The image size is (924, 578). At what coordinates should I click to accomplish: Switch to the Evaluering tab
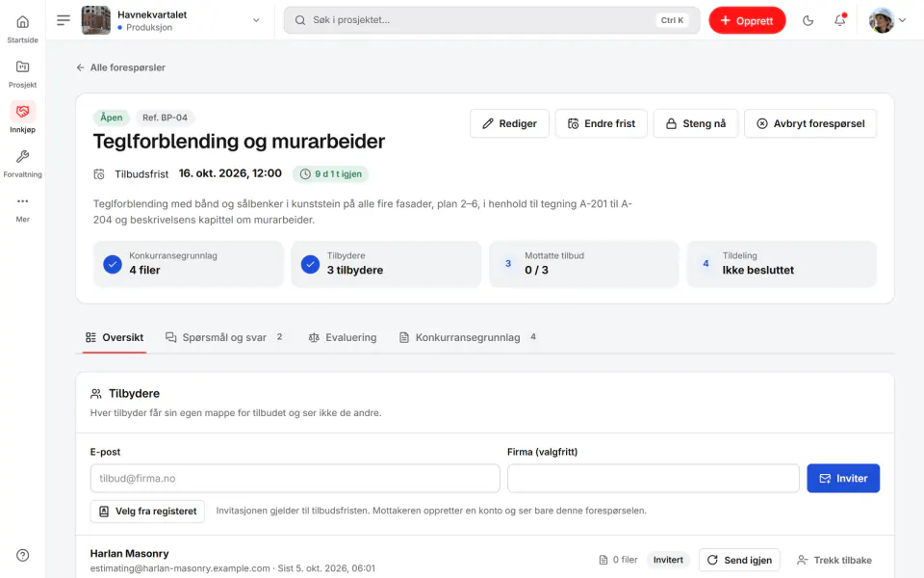(x=343, y=337)
